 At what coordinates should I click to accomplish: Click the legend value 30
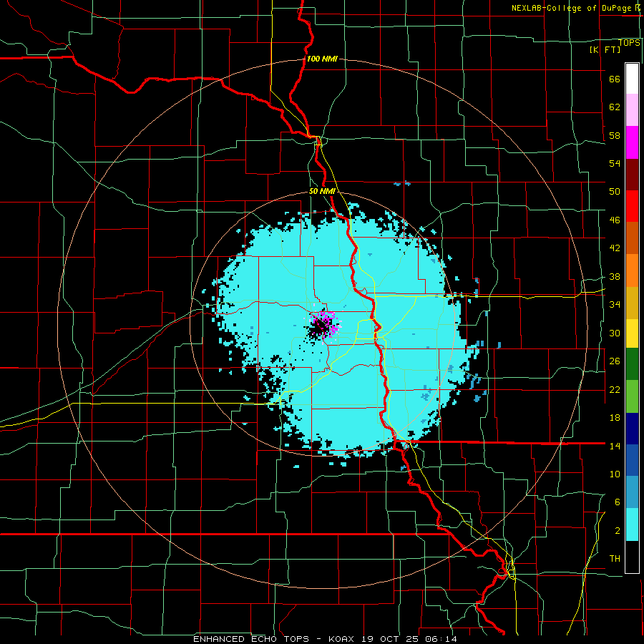pos(615,333)
